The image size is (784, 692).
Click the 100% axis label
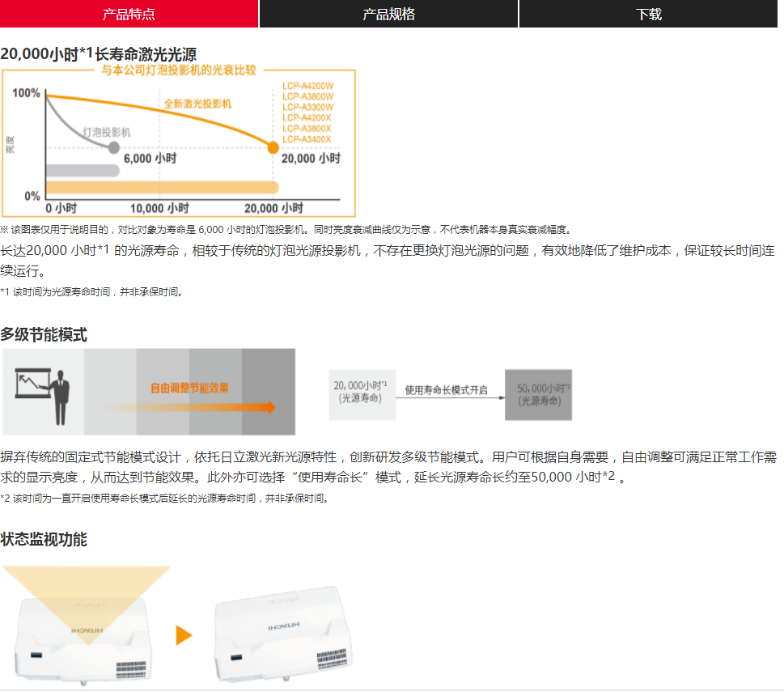(x=26, y=93)
